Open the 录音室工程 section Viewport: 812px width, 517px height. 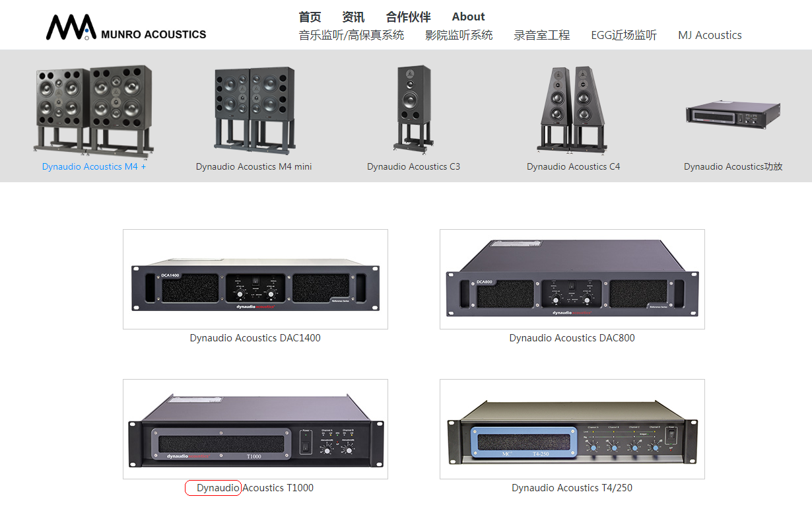tap(541, 35)
